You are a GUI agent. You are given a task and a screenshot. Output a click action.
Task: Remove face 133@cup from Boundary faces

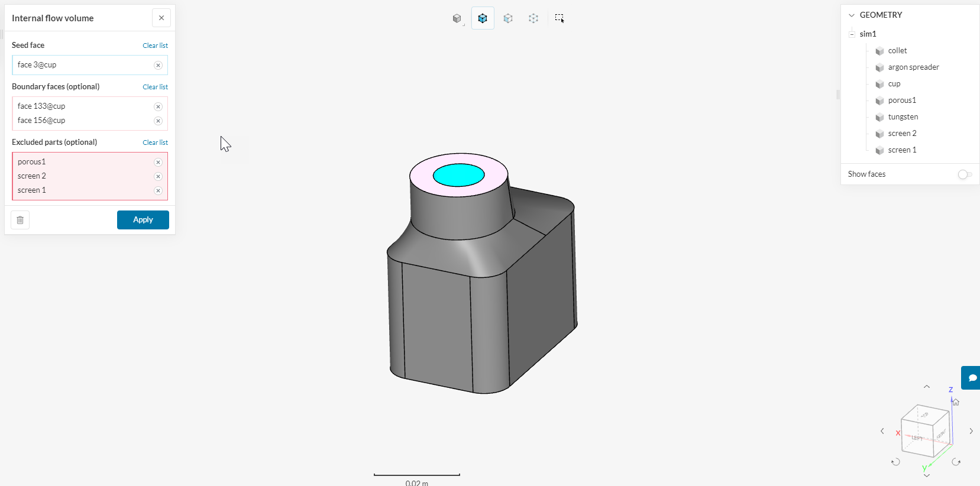(x=158, y=106)
